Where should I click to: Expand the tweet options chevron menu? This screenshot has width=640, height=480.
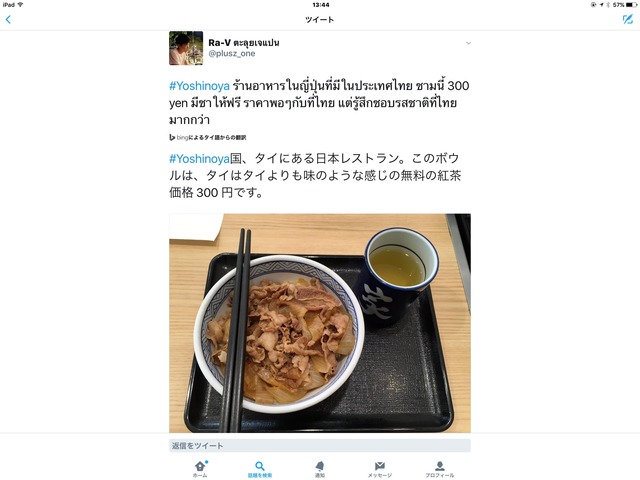tap(469, 43)
